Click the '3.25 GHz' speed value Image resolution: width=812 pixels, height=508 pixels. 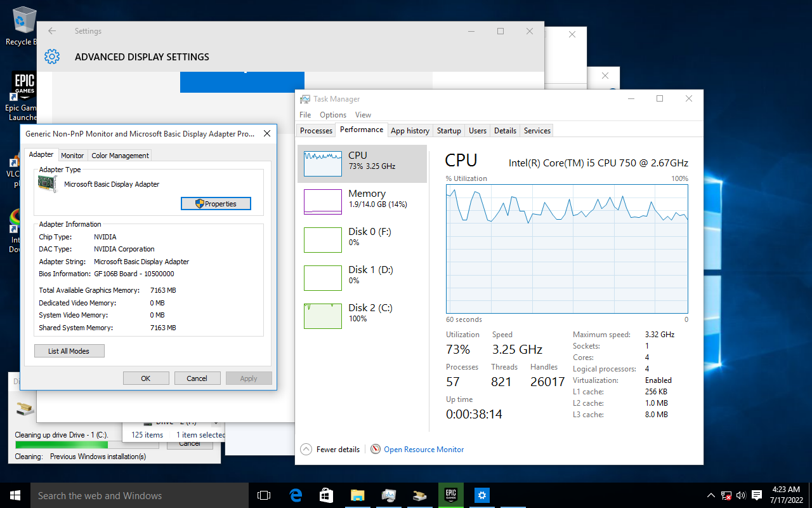tap(517, 350)
